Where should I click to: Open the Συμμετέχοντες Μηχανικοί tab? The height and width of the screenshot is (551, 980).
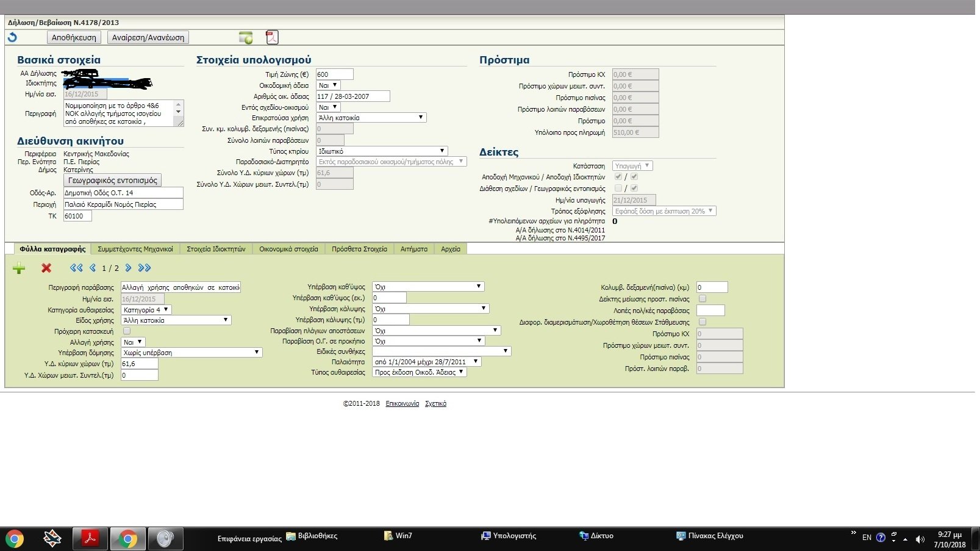tap(135, 249)
